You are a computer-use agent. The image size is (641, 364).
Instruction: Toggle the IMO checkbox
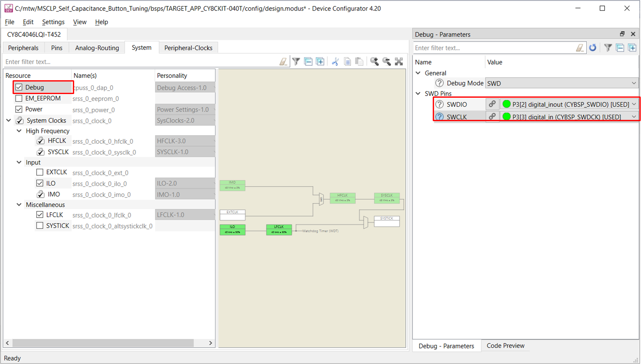[40, 194]
